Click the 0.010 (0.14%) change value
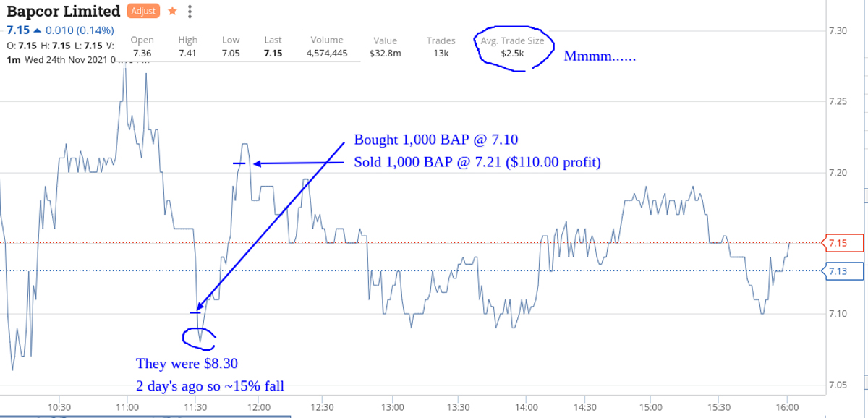868x418 pixels. click(80, 30)
